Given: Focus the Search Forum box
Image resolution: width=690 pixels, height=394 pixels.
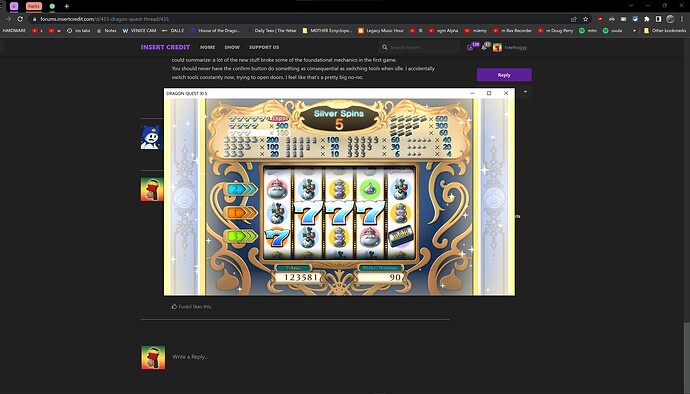Looking at the screenshot, I should (420, 47).
